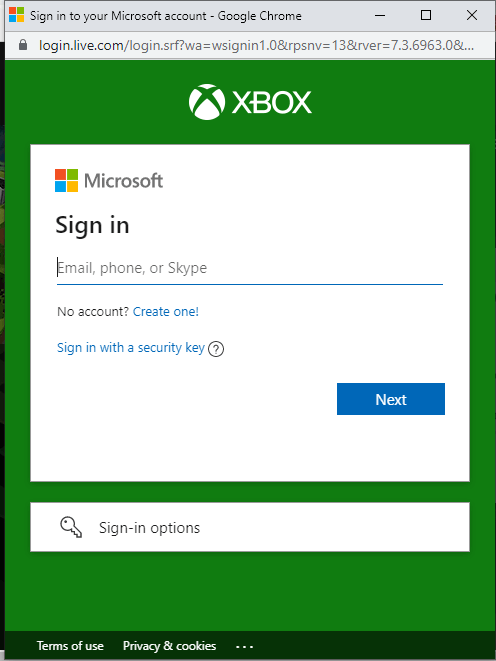This screenshot has height=661, width=496.
Task: Close the Microsoft account sign-in window
Action: coord(472,16)
